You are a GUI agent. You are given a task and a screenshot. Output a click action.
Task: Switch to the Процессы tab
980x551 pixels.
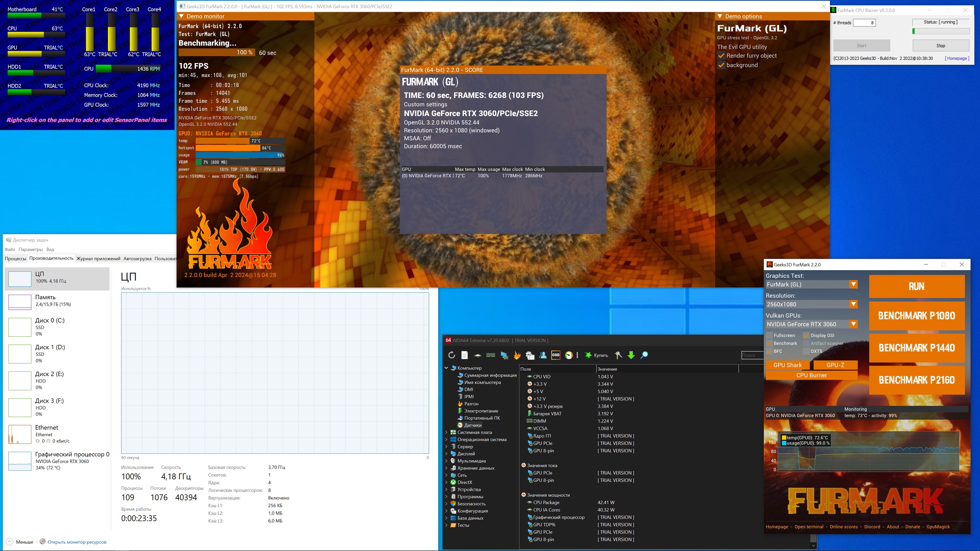[x=15, y=259]
